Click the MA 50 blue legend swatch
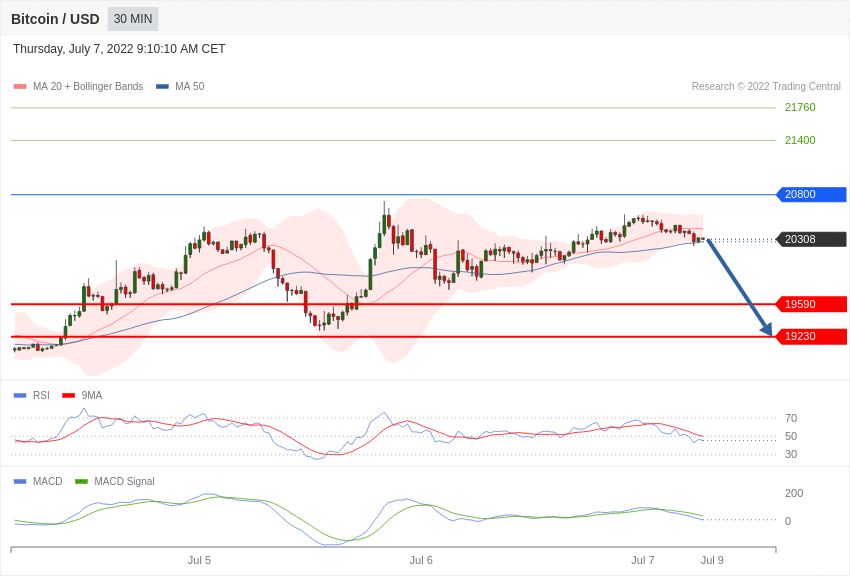 click(162, 86)
